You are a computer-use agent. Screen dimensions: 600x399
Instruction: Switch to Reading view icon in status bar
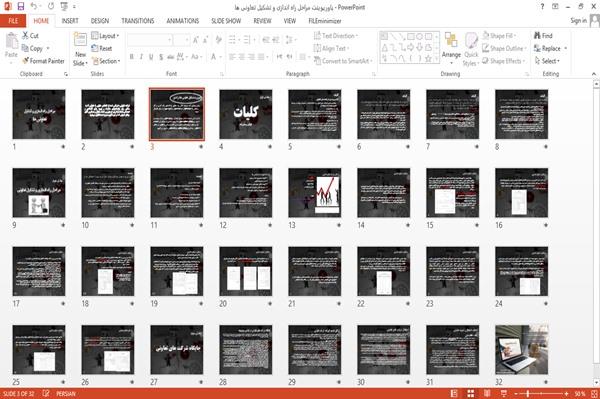click(x=487, y=393)
